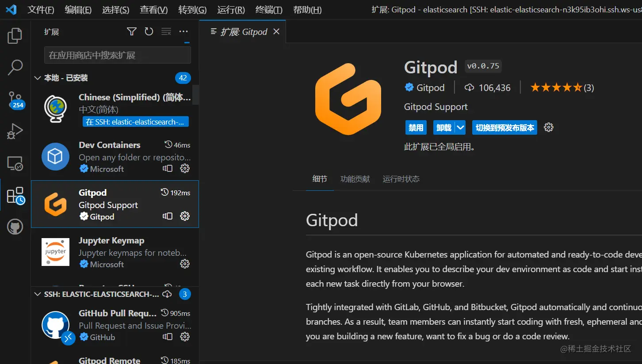Expand the SSH: ELASTIC-ELASTICSEARCH section
The height and width of the screenshot is (364, 642).
tap(38, 294)
